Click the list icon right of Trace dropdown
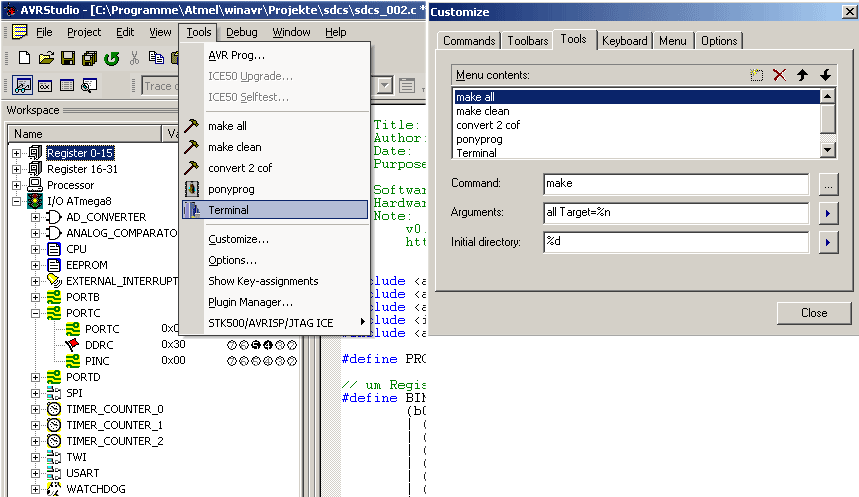The width and height of the screenshot is (859, 497). pyautogui.click(x=406, y=85)
